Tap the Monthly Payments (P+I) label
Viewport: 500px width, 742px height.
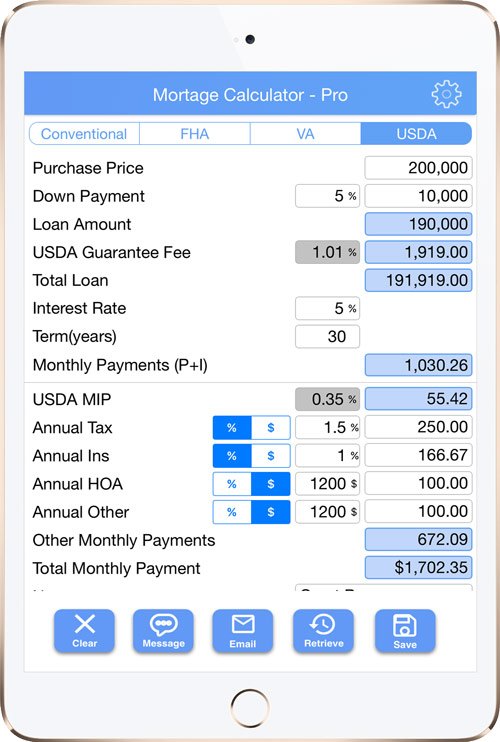pos(120,365)
